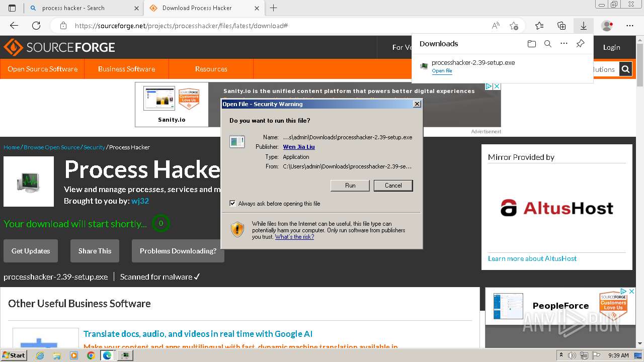Open Edge Settings and more menu
Screen dimensions: 644x362
pyautogui.click(x=630, y=26)
